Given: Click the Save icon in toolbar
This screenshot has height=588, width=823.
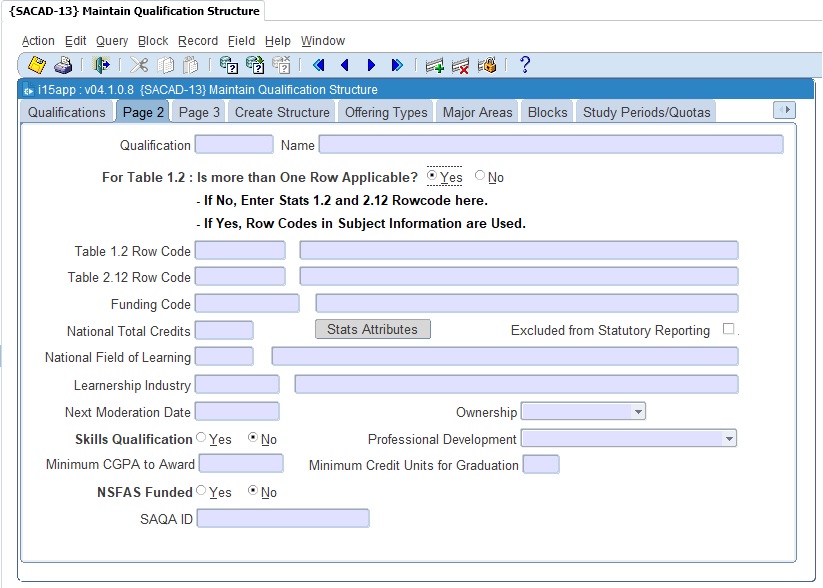Looking at the screenshot, I should click(x=37, y=66).
